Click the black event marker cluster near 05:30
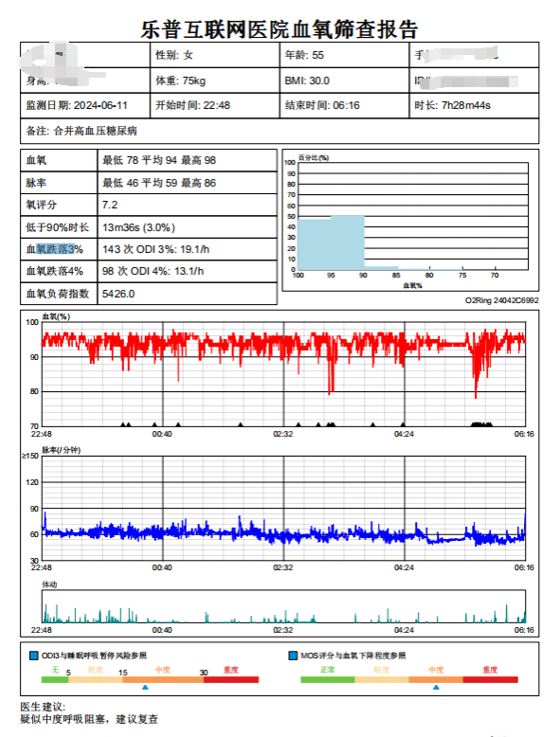Image resolution: width=560 pixels, height=737 pixels. [481, 424]
